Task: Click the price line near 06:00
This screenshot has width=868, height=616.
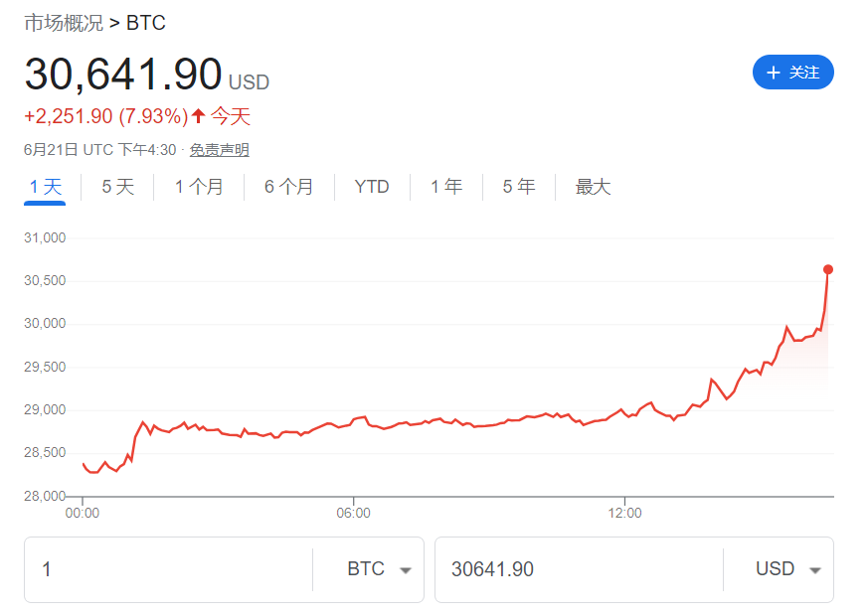Action: 354,419
